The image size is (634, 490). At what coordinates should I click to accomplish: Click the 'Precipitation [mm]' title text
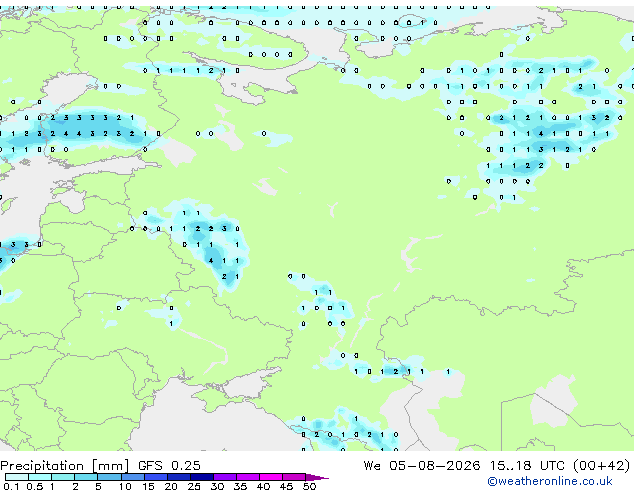click(x=65, y=466)
